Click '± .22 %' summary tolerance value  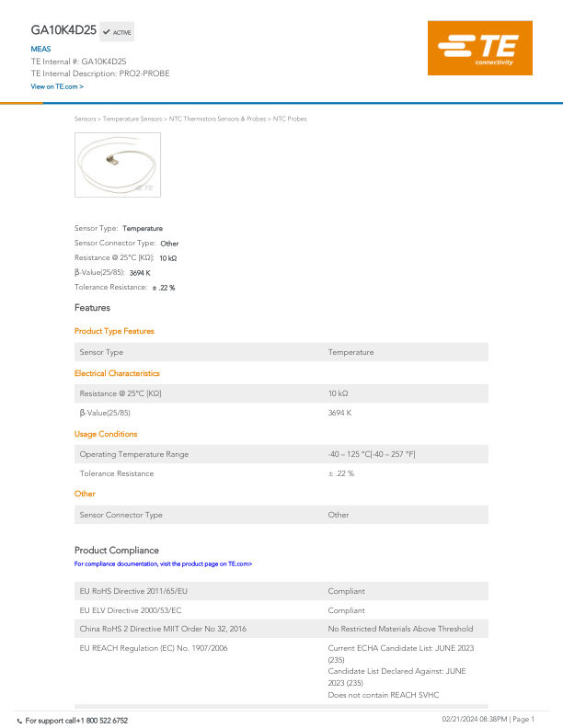(164, 288)
